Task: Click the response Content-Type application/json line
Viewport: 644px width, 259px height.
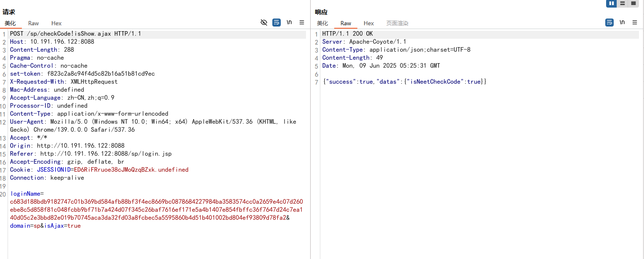Action: tap(397, 50)
